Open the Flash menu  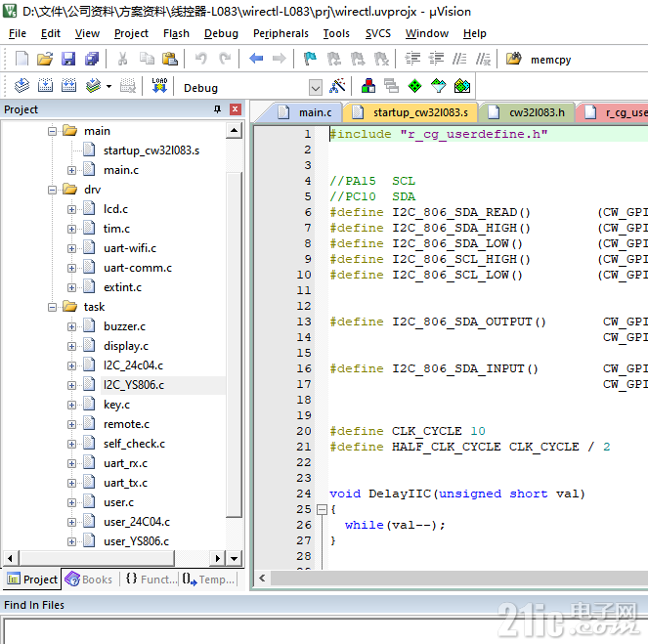[x=176, y=33]
